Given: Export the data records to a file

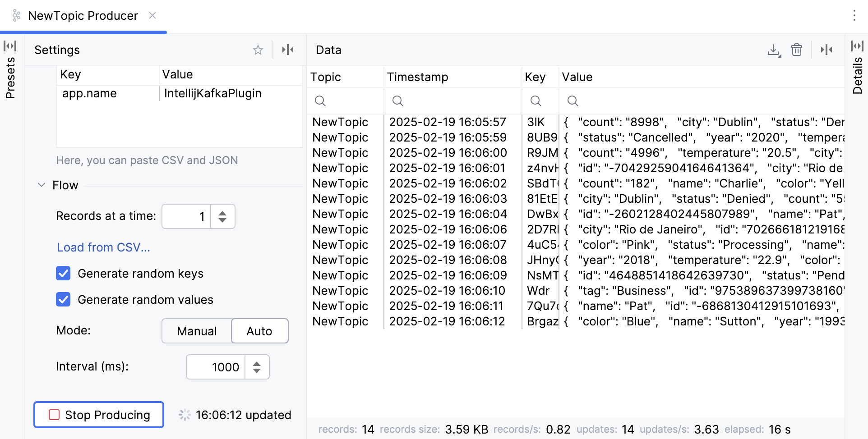Looking at the screenshot, I should coord(774,50).
